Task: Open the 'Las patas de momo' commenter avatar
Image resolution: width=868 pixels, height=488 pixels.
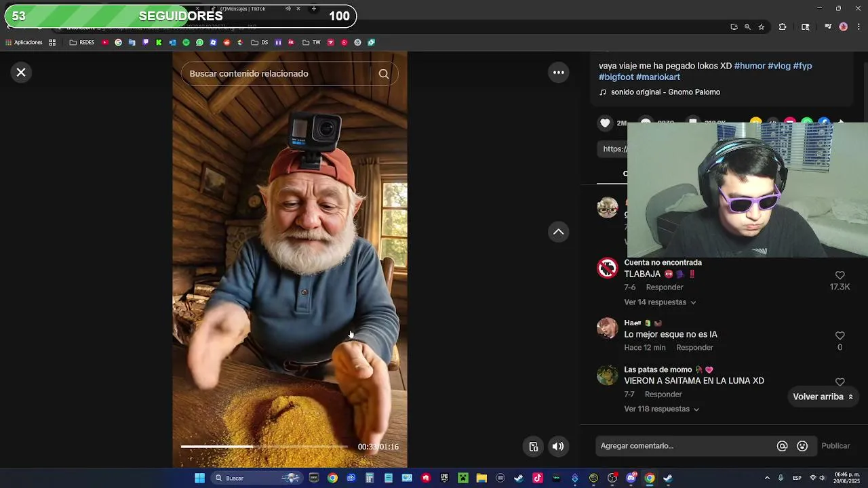Action: (607, 375)
